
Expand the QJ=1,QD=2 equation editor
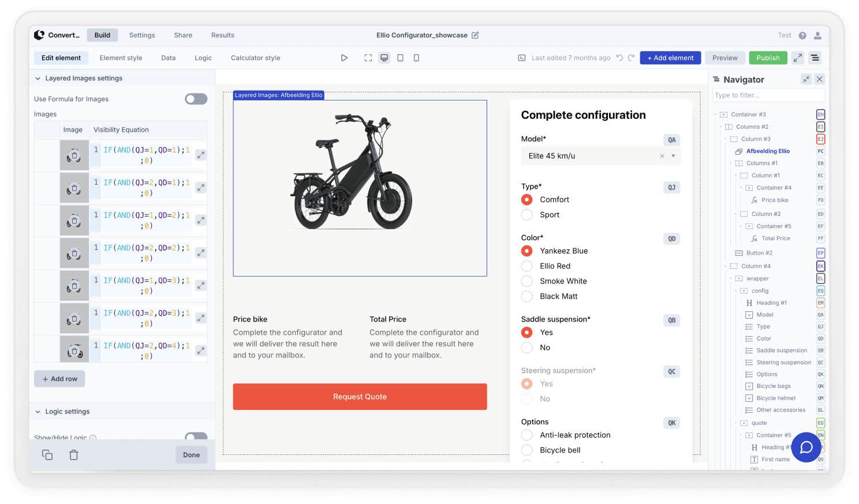point(201,220)
